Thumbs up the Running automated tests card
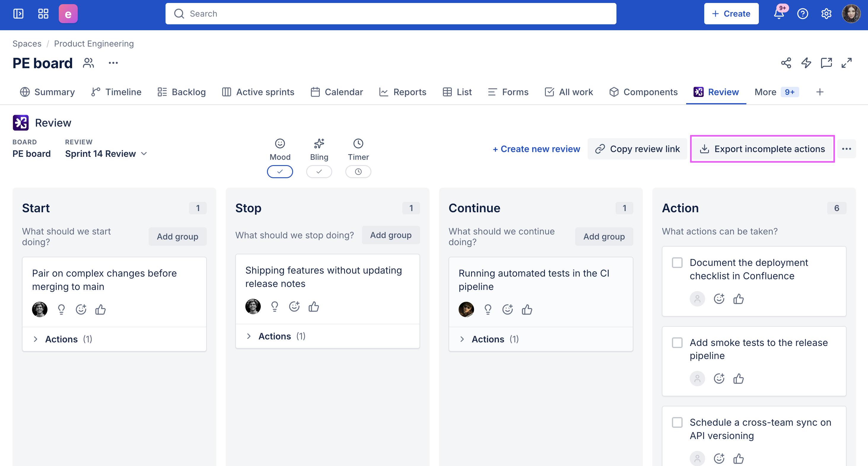Screen dimensions: 868x466 [x=527, y=309]
